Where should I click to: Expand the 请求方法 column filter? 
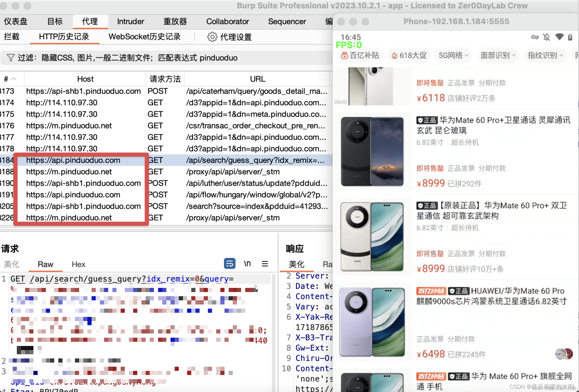click(x=165, y=79)
